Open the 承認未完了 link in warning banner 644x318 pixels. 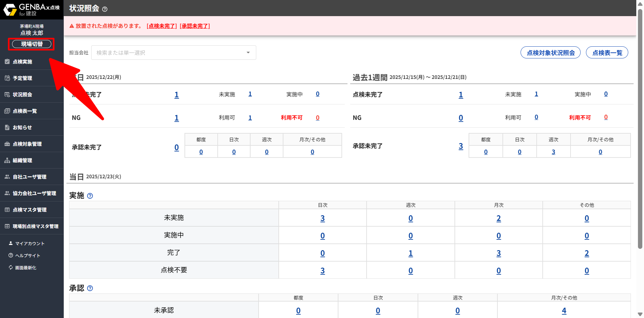(x=195, y=26)
